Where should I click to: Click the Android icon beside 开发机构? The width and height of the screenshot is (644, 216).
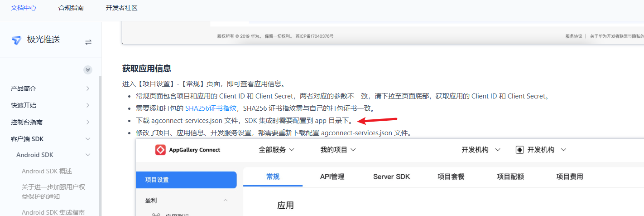[x=520, y=150]
